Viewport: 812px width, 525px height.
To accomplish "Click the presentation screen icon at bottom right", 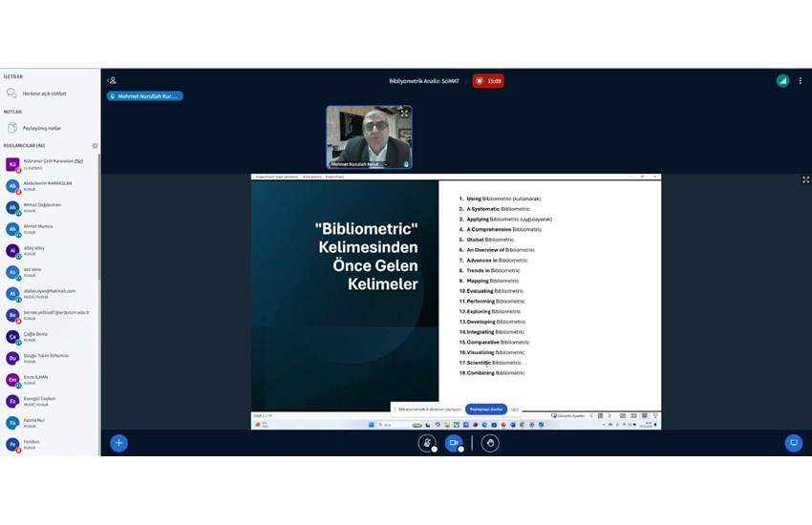I will tap(793, 443).
